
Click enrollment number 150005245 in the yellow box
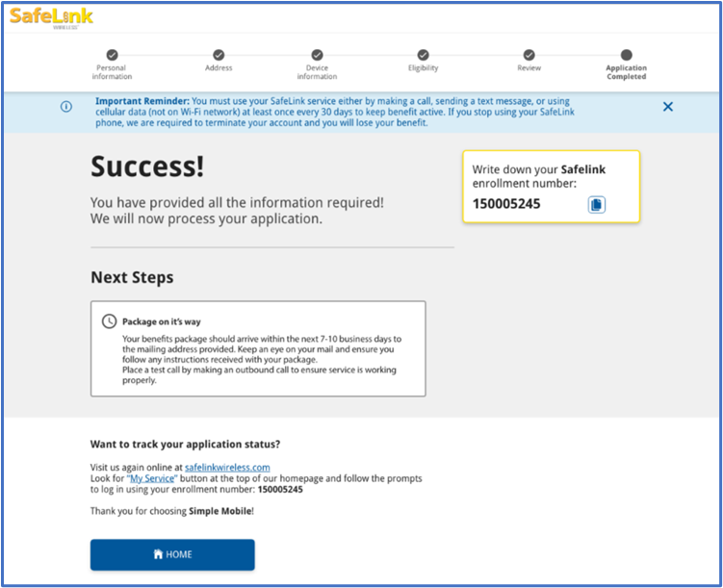[506, 204]
